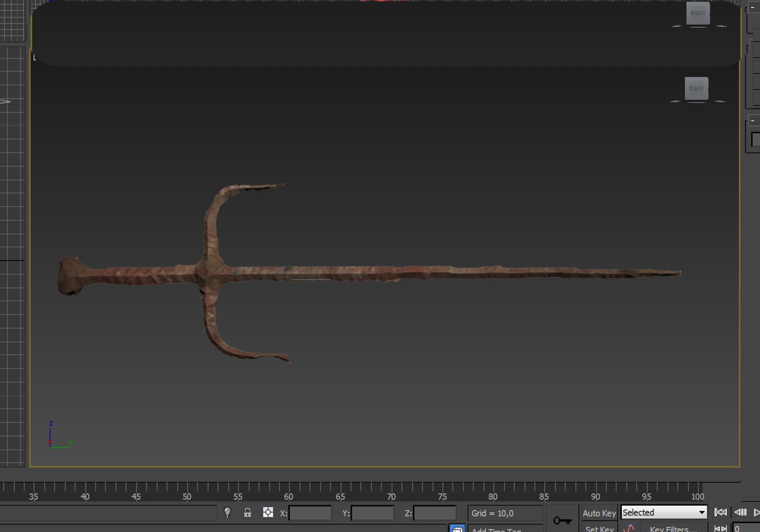Click the large key icon for Set Keys
760x532 pixels.
click(x=562, y=520)
